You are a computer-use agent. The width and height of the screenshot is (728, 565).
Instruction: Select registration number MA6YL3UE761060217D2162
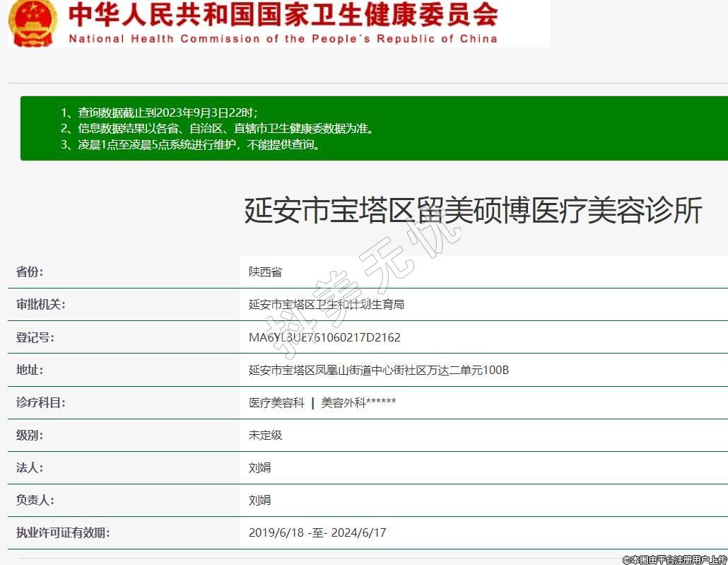pos(324,337)
